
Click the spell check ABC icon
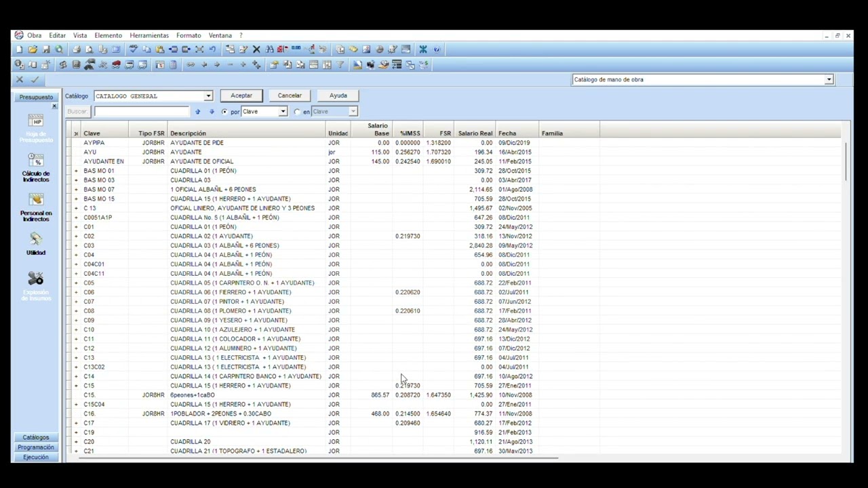(134, 49)
